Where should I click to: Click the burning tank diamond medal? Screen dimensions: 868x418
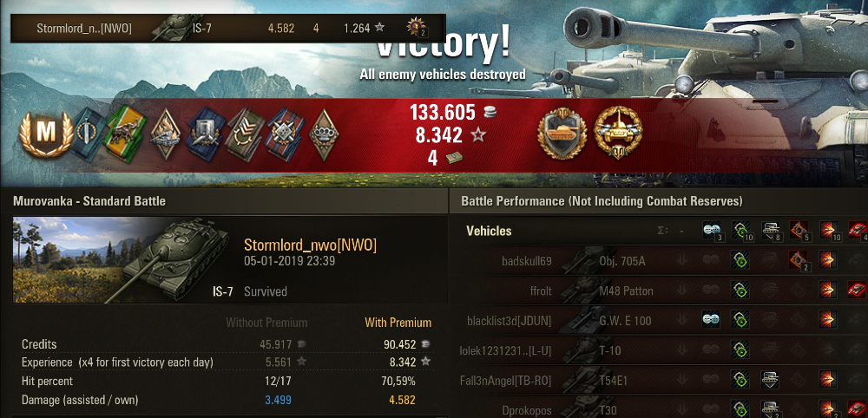[x=166, y=134]
